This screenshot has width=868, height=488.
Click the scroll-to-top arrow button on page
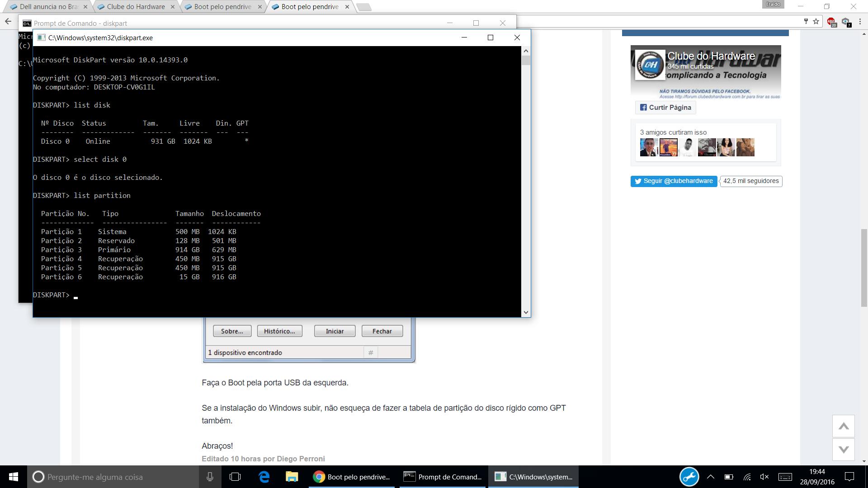coord(844,426)
